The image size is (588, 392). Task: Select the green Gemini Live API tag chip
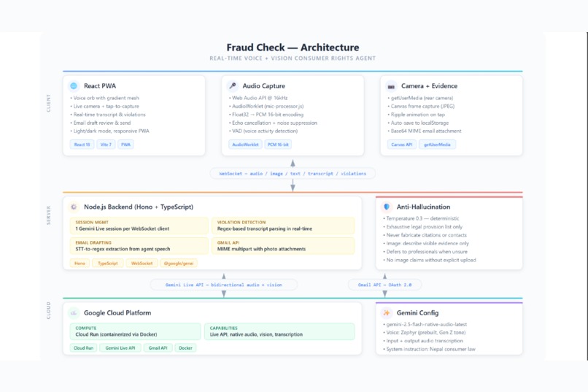pyautogui.click(x=120, y=348)
